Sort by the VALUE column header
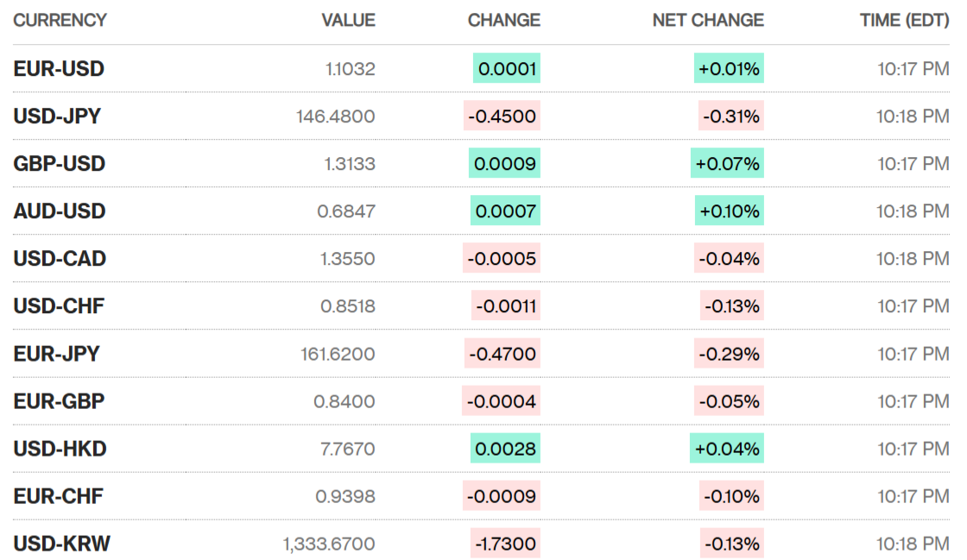The width and height of the screenshot is (967, 560). [x=348, y=20]
